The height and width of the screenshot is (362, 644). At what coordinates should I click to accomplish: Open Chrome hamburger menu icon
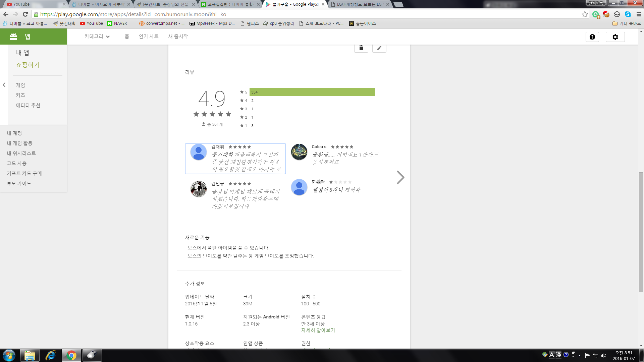coord(639,14)
